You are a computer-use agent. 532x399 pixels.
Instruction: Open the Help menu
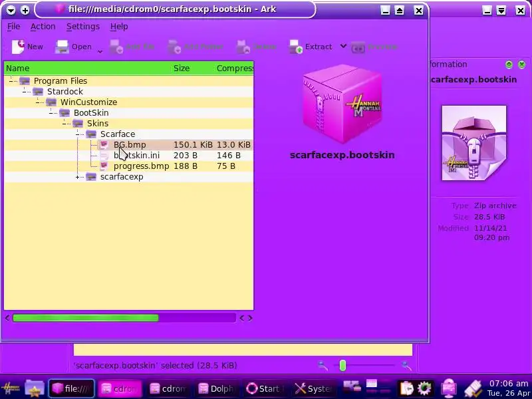tap(119, 27)
